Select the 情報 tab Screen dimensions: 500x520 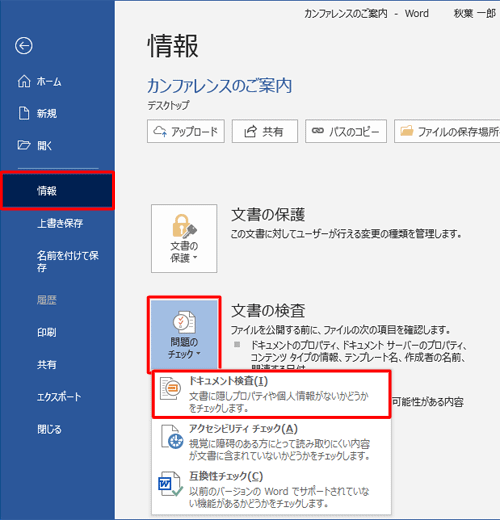coord(57,191)
